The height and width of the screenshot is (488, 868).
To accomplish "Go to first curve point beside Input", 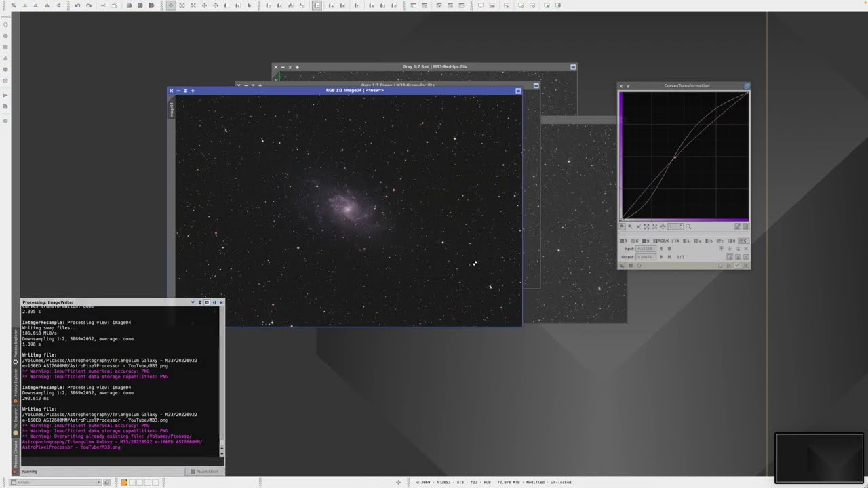I will coord(669,249).
